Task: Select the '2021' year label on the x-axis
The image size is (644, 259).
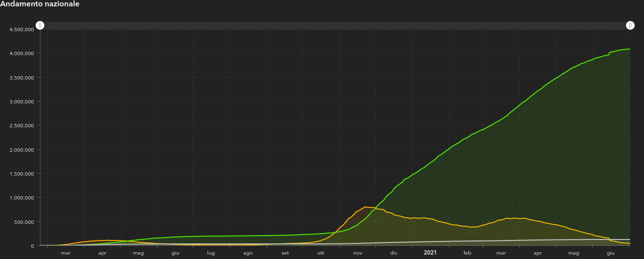Action: click(430, 253)
